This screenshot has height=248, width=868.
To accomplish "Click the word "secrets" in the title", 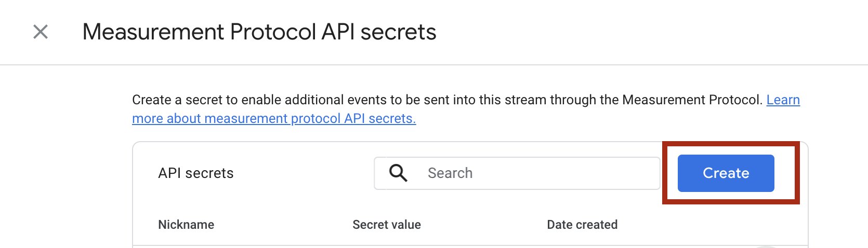I will 398,32.
